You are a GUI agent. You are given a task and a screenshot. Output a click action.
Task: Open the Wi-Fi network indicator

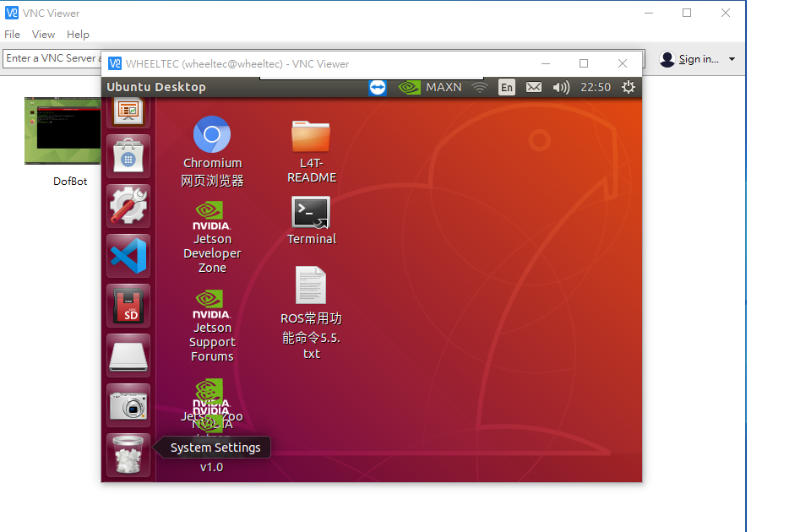coord(480,87)
